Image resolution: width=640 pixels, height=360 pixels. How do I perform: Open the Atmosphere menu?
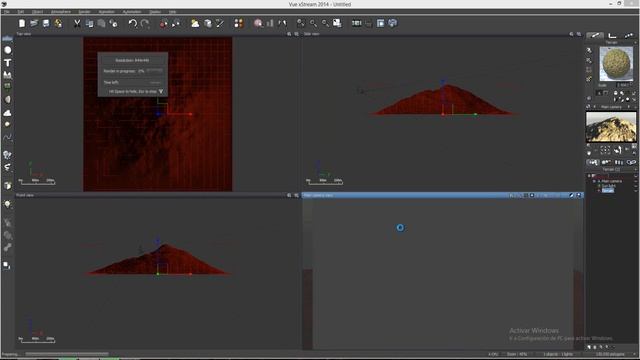click(60, 12)
